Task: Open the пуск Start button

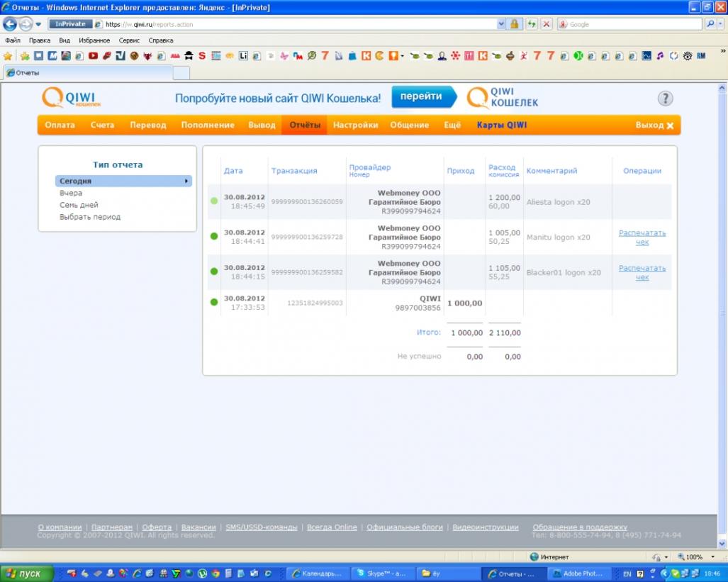Action: coord(26,573)
